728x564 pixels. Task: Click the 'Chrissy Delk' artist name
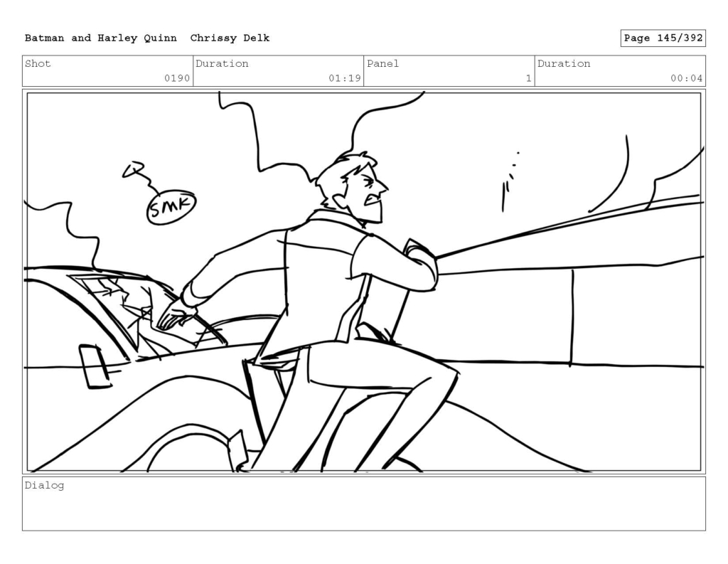pos(230,38)
